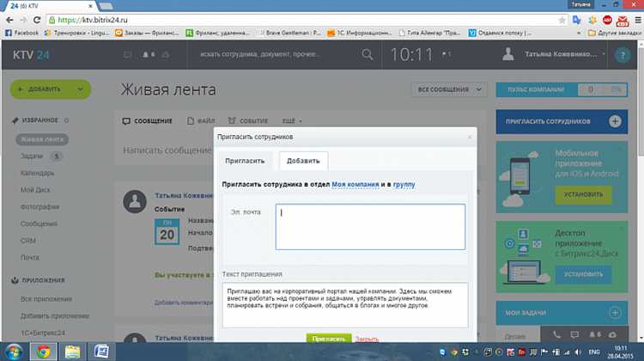Click the Моя компания department link
Viewport: 644px width, 361px height.
click(x=355, y=184)
